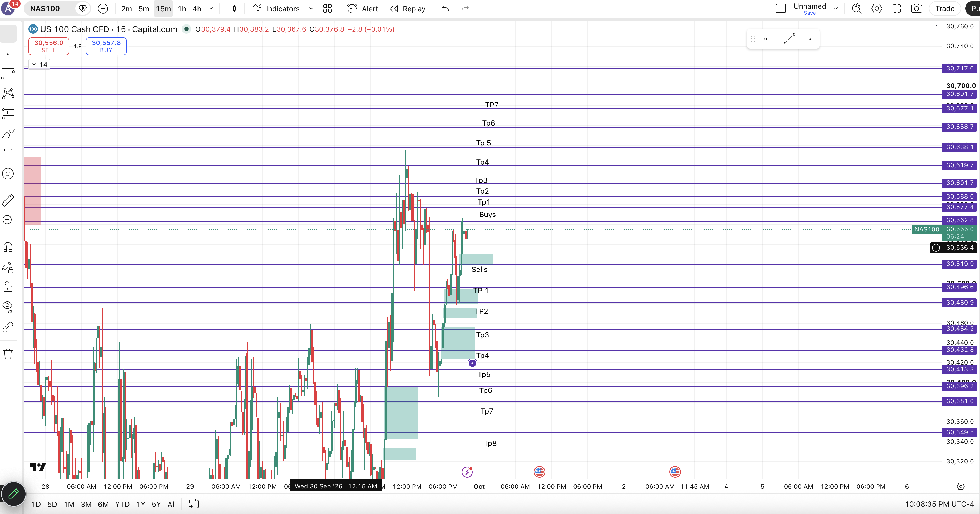
Task: Expand the timeframe interval dropdown arrow
Action: 211,8
